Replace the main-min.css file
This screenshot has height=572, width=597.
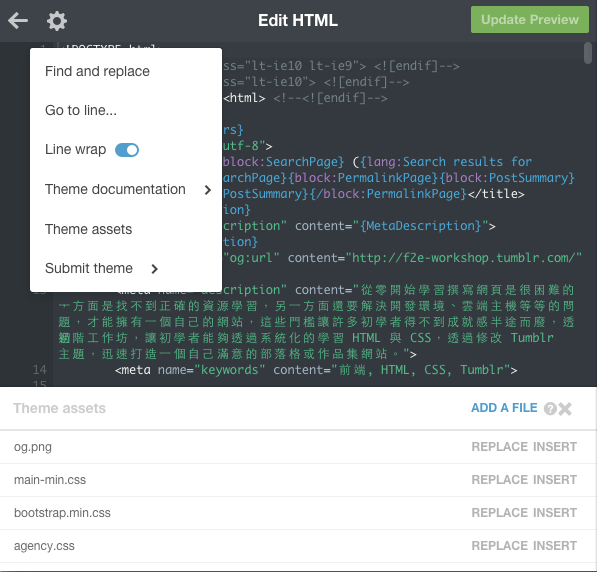[x=500, y=480]
